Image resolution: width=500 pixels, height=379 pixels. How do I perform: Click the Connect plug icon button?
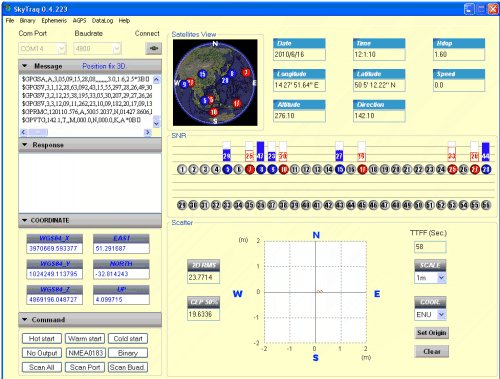click(153, 48)
